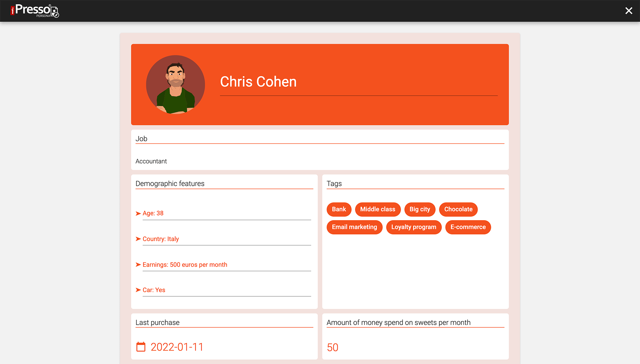The image size is (640, 364).
Task: Click the arrow icon next to Car
Action: pos(138,290)
